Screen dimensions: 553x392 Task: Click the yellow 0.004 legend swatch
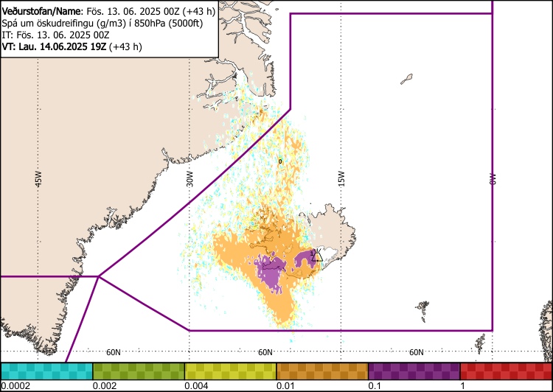coord(230,371)
